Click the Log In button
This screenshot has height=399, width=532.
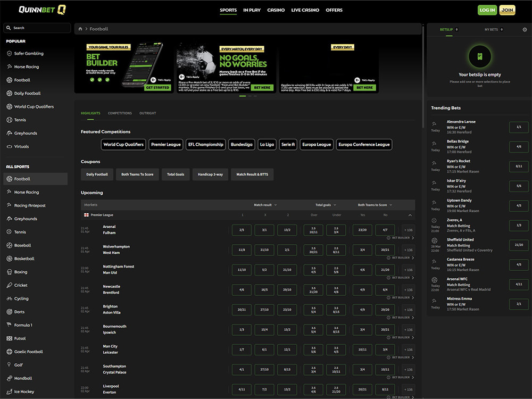coord(487,10)
